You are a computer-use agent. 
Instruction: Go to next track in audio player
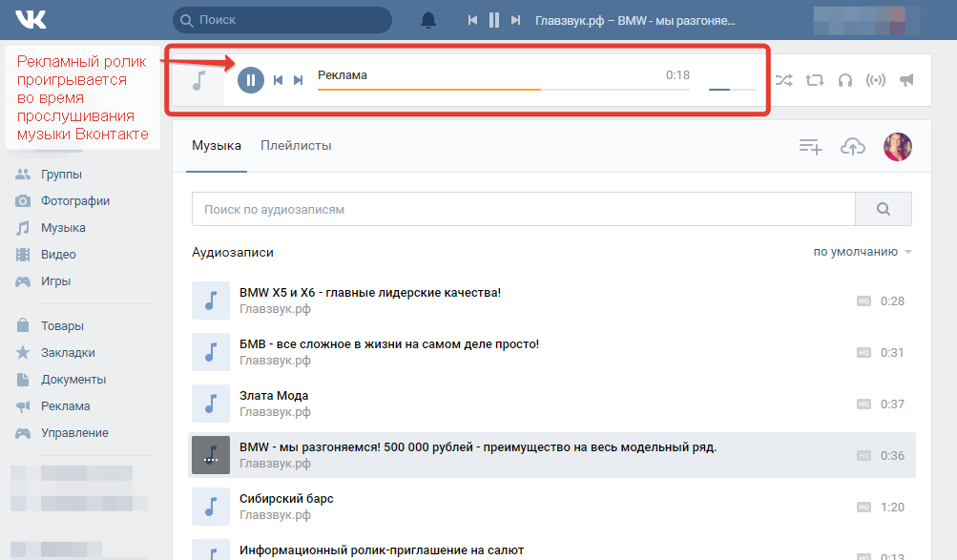click(299, 80)
